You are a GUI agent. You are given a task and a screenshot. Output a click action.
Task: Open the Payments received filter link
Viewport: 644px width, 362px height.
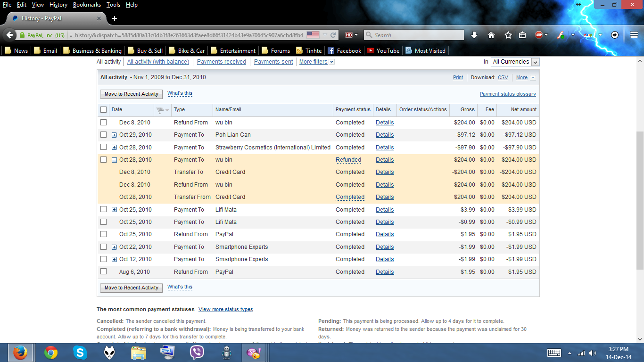point(222,62)
